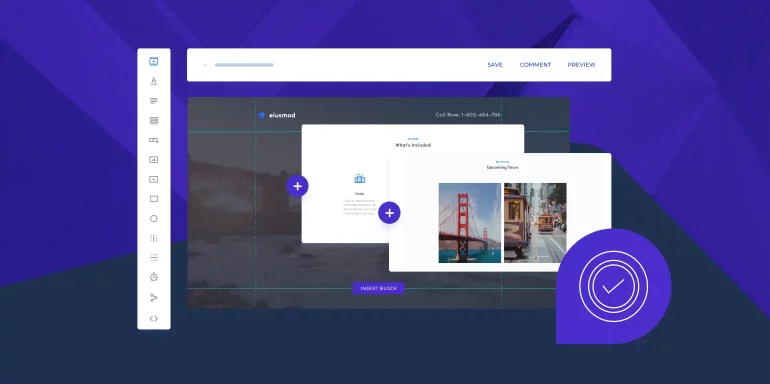Select the vertical line divider tool
Image resolution: width=770 pixels, height=384 pixels.
point(154,238)
